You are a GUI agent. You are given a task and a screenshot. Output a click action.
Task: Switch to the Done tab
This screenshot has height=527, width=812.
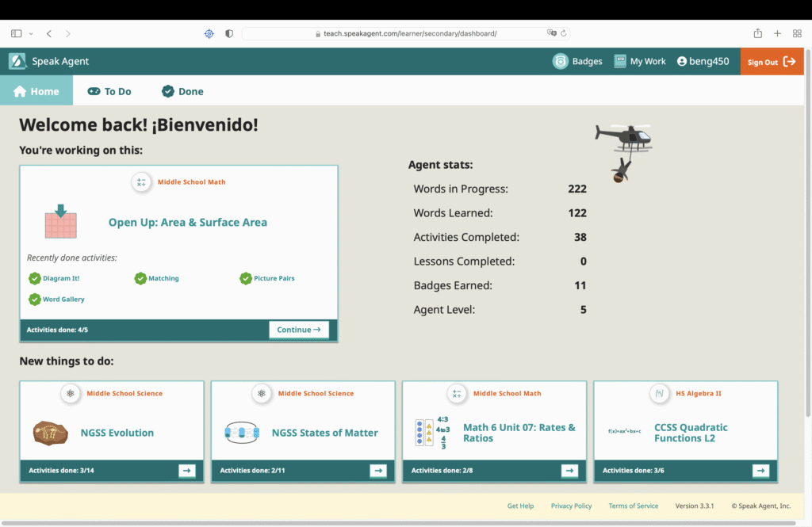(x=182, y=91)
